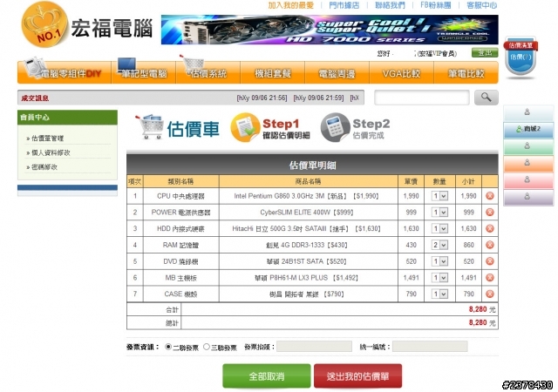Select 二聯發票 radio option

pos(168,347)
